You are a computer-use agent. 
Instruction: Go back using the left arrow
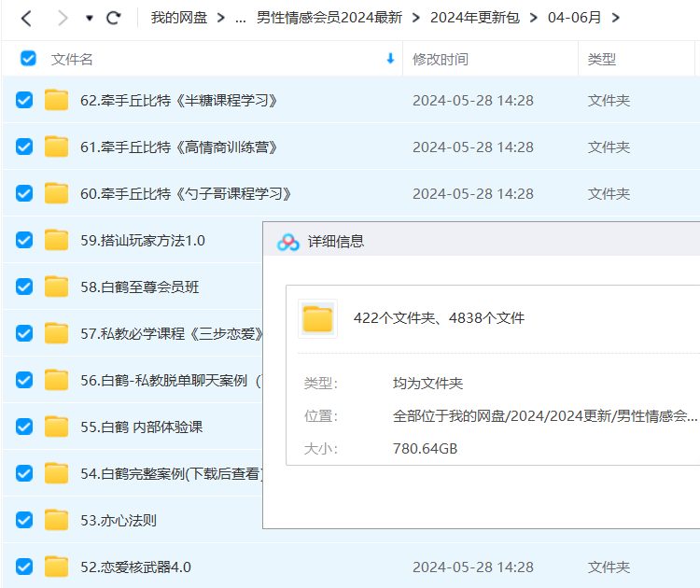26,19
